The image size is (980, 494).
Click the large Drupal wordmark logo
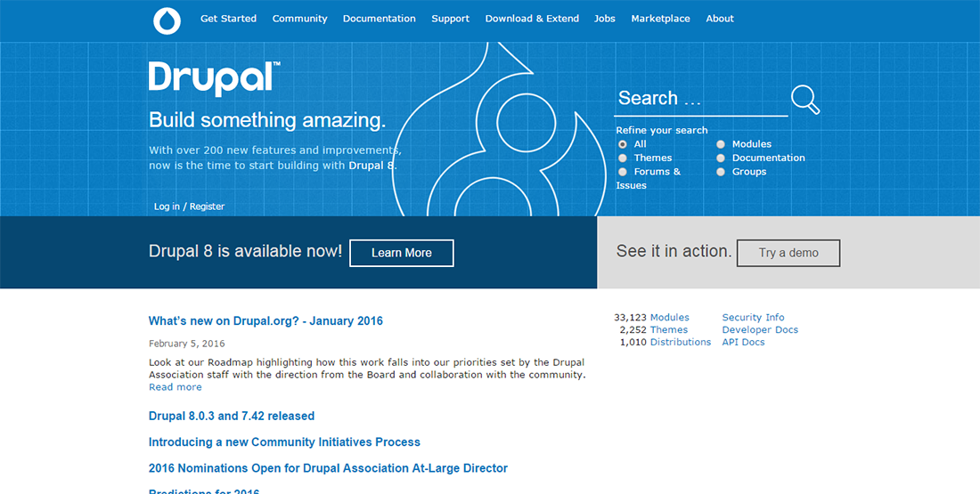pos(215,78)
